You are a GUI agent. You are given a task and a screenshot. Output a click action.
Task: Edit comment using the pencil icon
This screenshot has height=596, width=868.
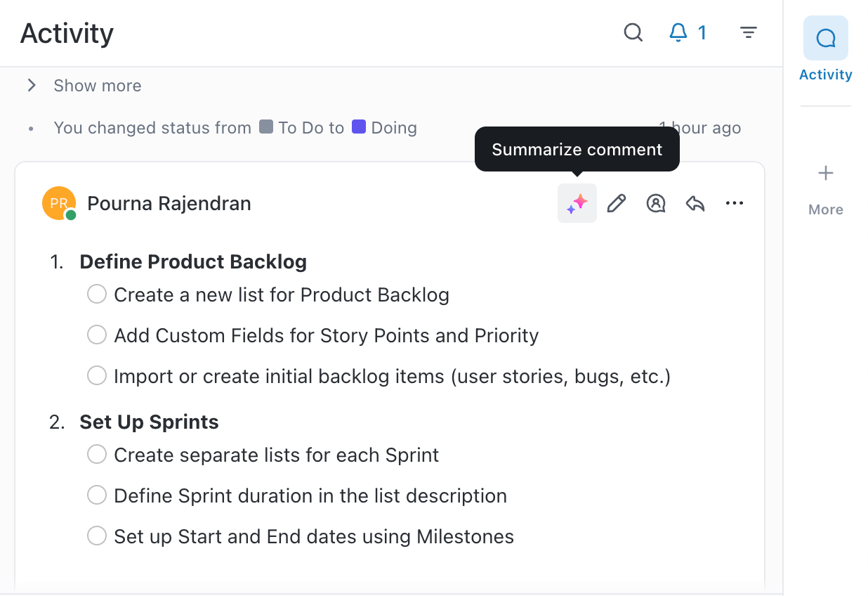tap(617, 204)
